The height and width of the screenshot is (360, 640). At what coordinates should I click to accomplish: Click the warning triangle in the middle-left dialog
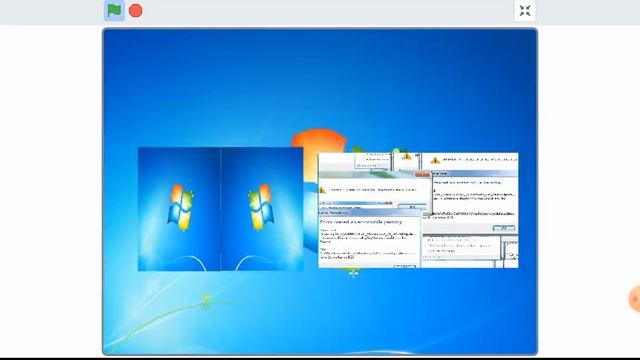(x=322, y=190)
